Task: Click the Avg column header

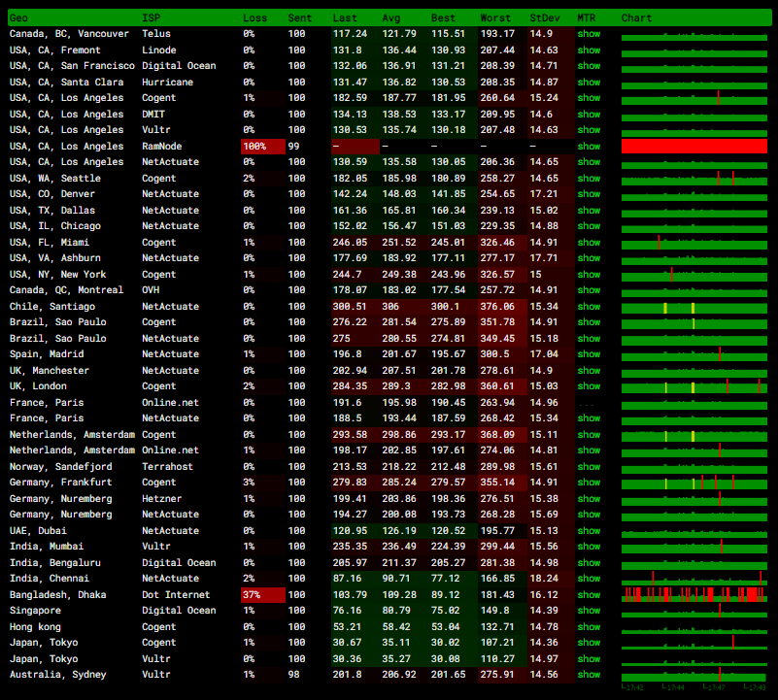Action: [391, 17]
